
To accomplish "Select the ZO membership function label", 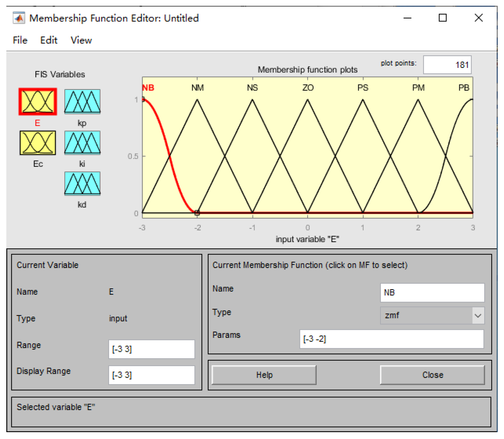I will pos(308,88).
